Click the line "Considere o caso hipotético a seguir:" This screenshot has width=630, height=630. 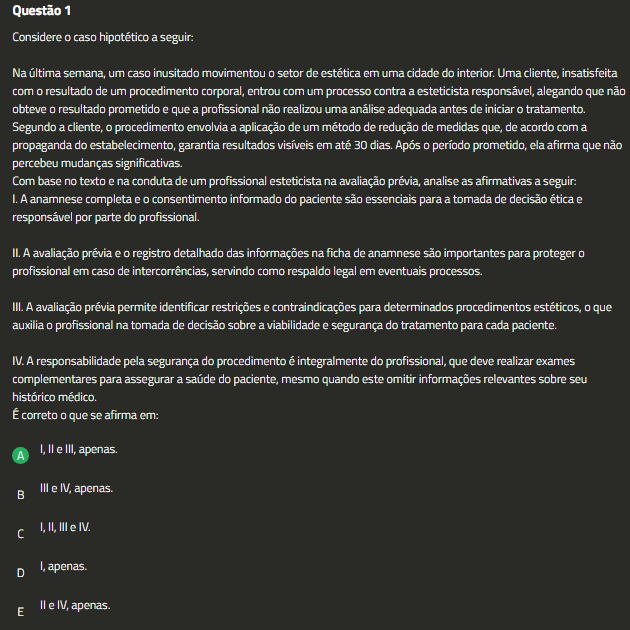tap(104, 37)
